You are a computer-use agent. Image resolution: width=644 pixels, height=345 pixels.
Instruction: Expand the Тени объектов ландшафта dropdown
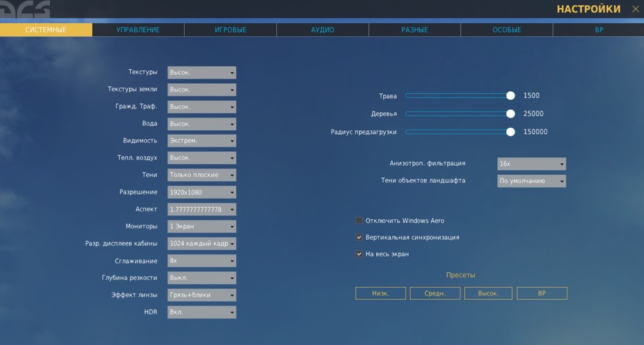click(531, 181)
